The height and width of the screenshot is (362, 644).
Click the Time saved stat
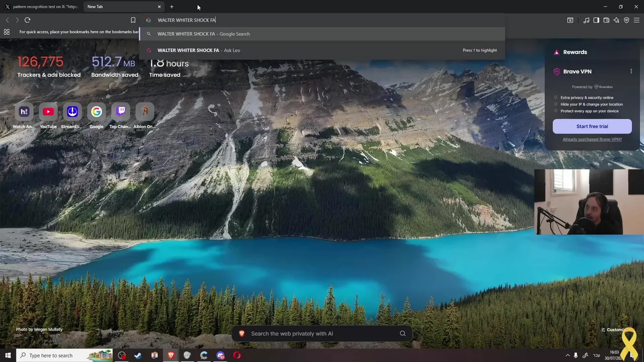click(169, 66)
